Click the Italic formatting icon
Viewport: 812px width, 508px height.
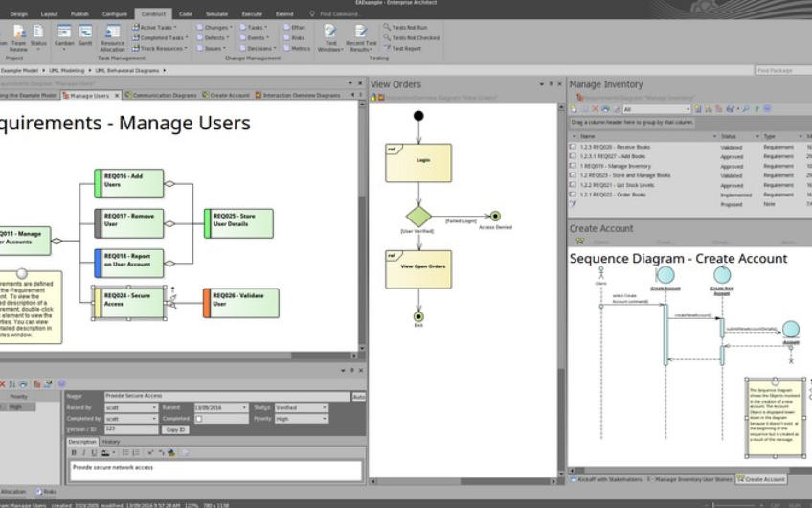tap(83, 452)
